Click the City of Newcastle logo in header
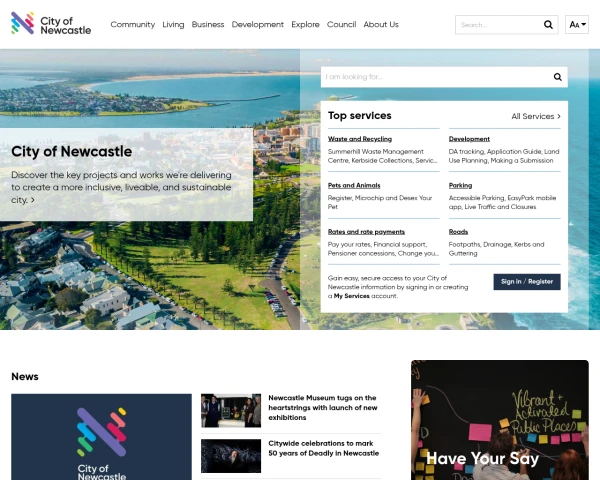Image resolution: width=600 pixels, height=480 pixels. (51, 23)
